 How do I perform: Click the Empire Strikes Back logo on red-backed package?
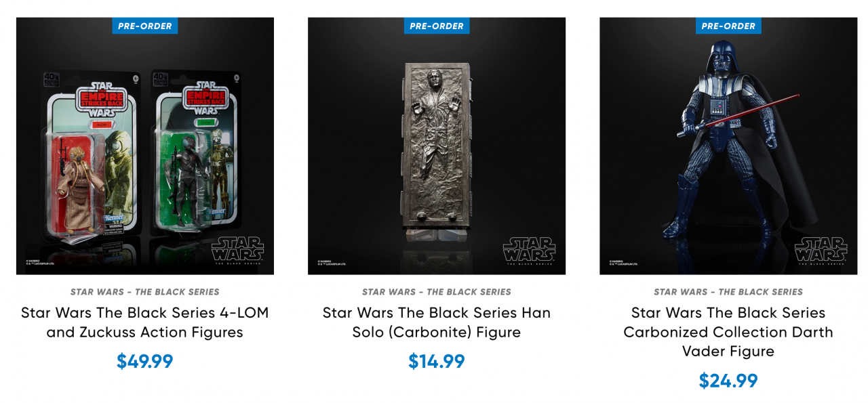[103, 99]
